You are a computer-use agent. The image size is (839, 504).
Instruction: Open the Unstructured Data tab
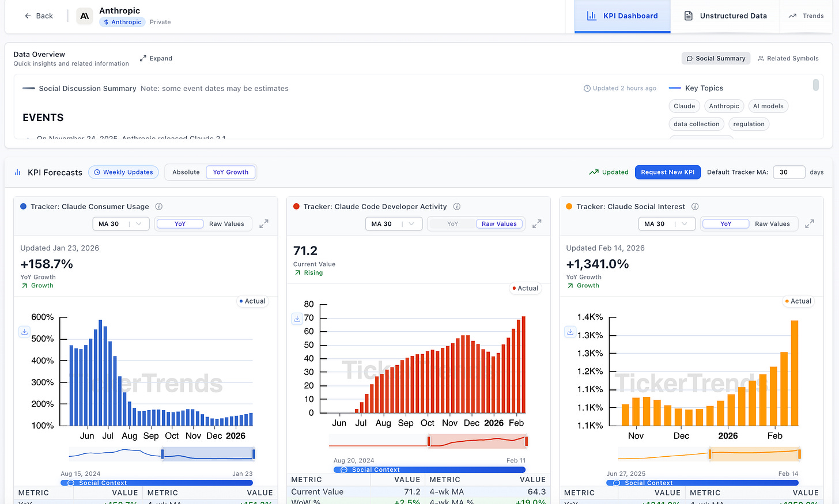click(725, 16)
